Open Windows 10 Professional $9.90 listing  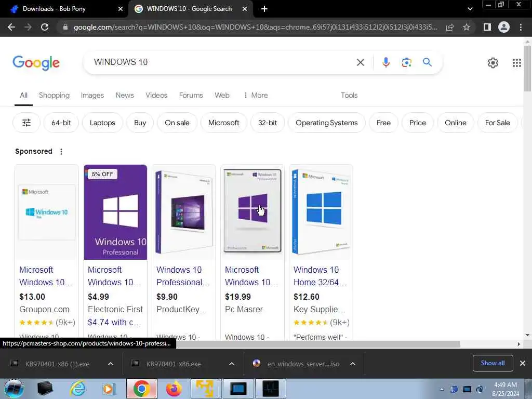(183, 276)
